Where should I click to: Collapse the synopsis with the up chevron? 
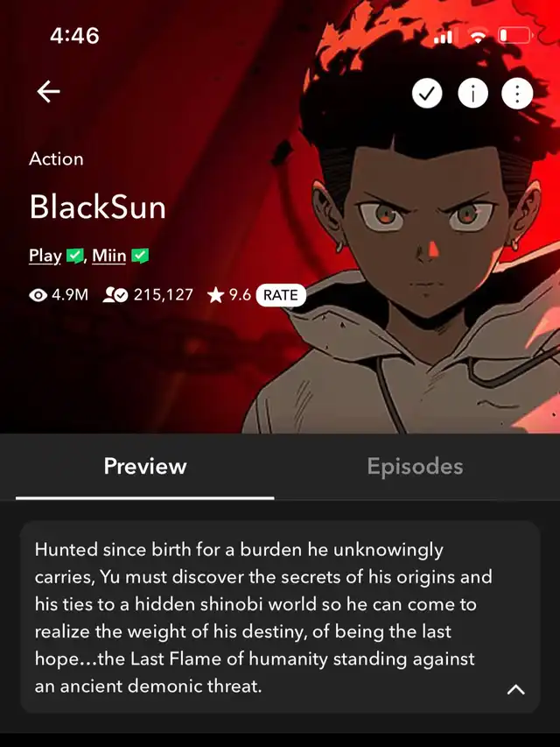pyautogui.click(x=515, y=689)
